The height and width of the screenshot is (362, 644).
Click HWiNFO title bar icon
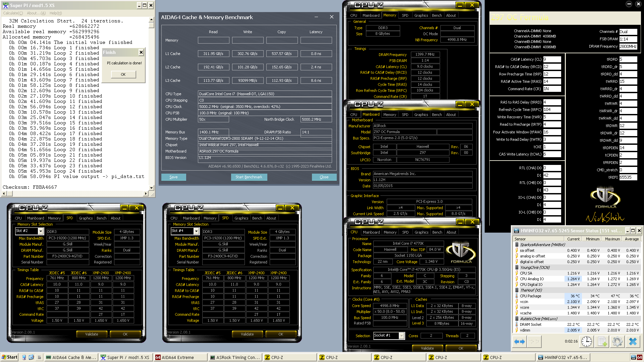point(517,231)
